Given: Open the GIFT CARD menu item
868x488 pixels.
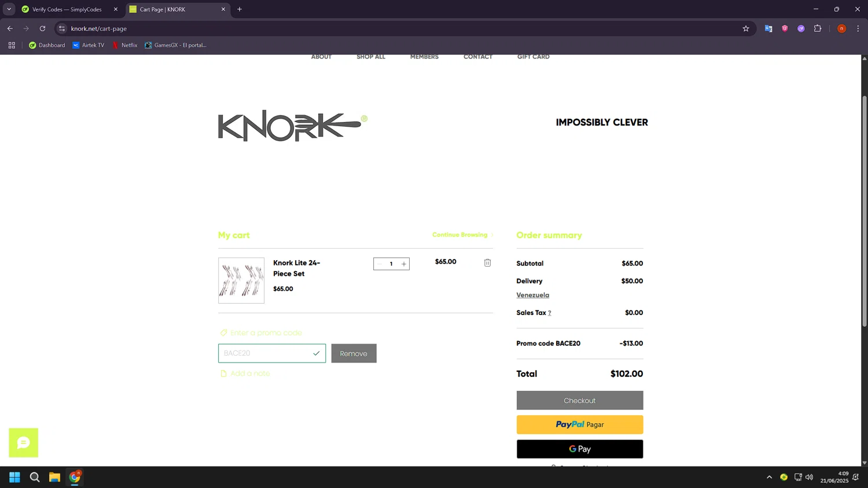Looking at the screenshot, I should [x=534, y=57].
